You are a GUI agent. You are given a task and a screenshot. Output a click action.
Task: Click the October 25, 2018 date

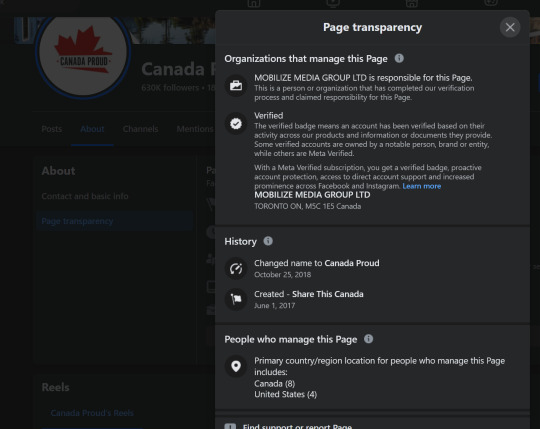click(x=282, y=274)
